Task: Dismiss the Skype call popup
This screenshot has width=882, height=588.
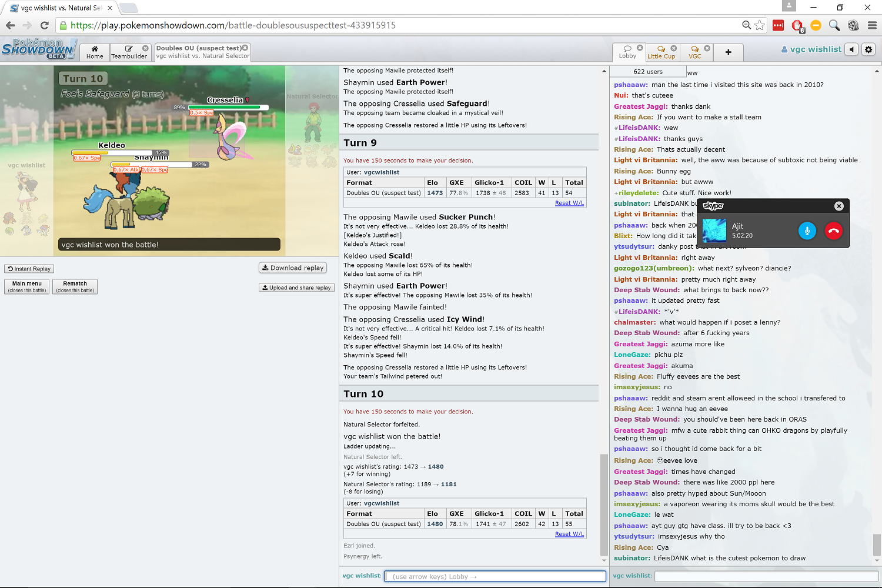Action: tap(839, 206)
